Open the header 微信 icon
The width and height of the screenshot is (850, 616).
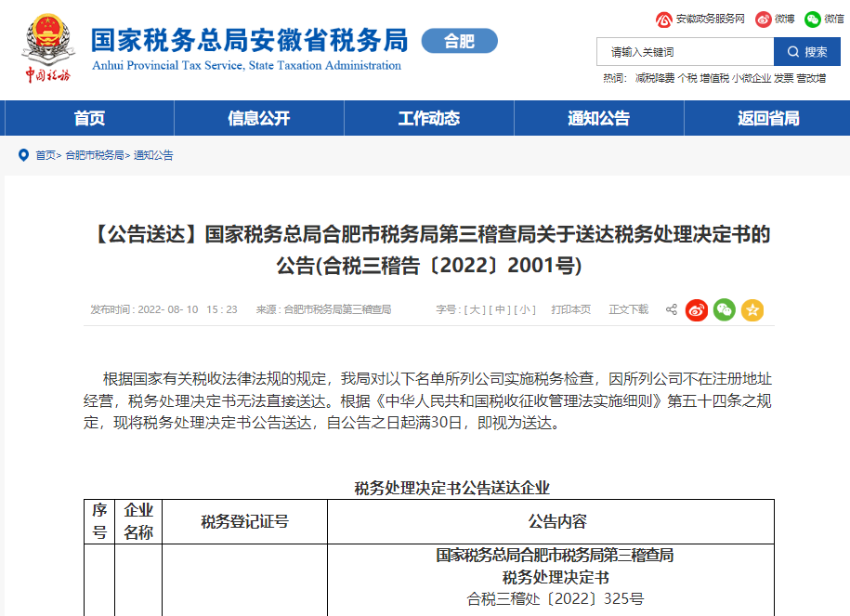tap(813, 19)
